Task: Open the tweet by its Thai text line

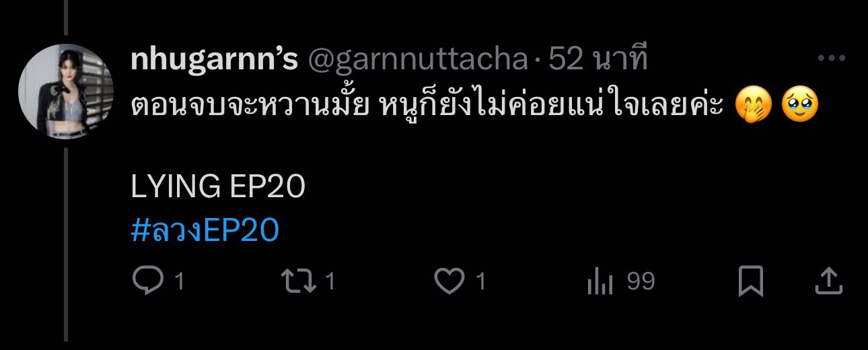Action: click(x=427, y=106)
